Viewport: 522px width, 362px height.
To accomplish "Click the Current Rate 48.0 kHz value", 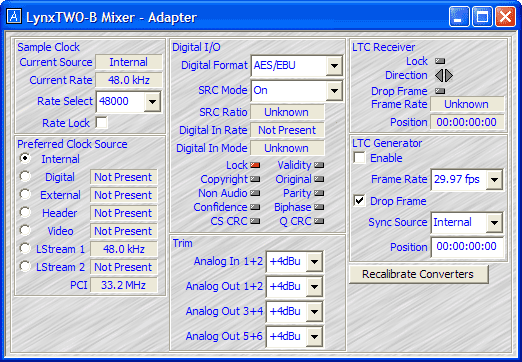I will (x=129, y=80).
